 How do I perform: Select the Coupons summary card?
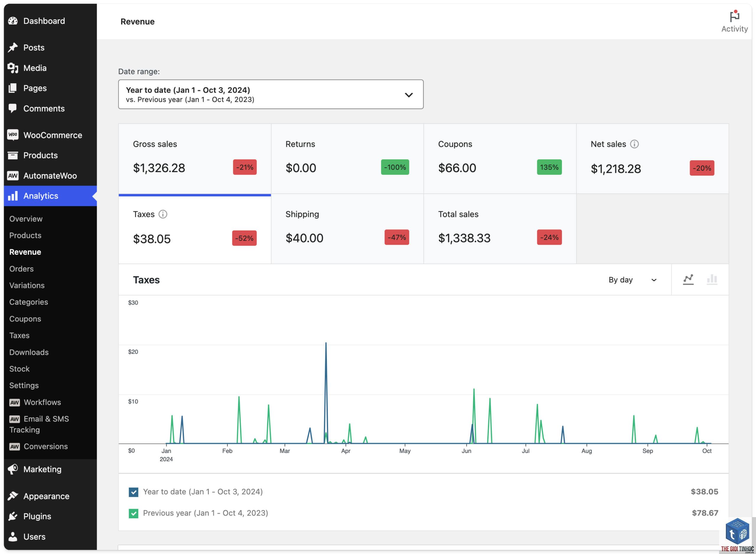pos(500,158)
